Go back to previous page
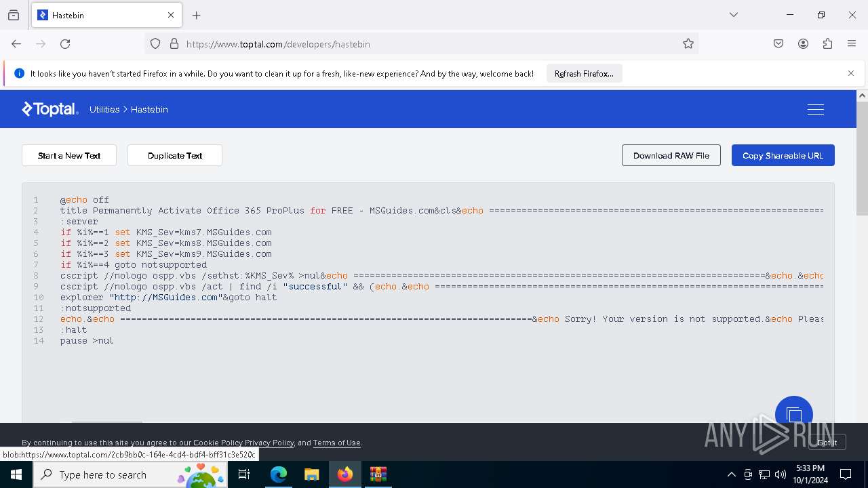This screenshot has height=488, width=868. [16, 44]
